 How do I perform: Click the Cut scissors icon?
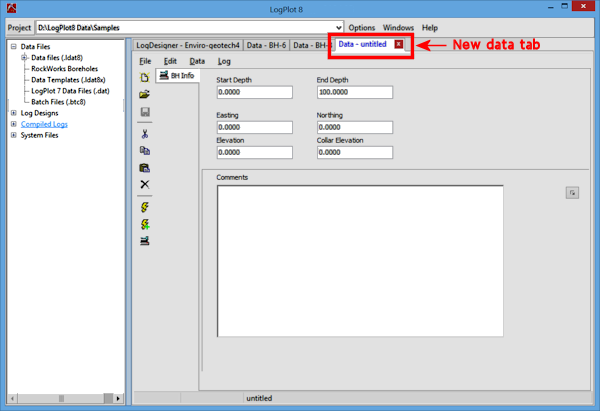[x=145, y=134]
